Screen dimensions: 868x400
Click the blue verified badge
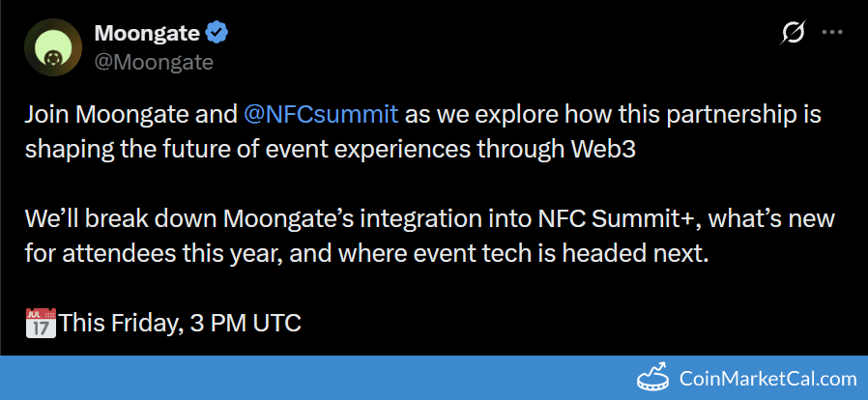pos(217,33)
